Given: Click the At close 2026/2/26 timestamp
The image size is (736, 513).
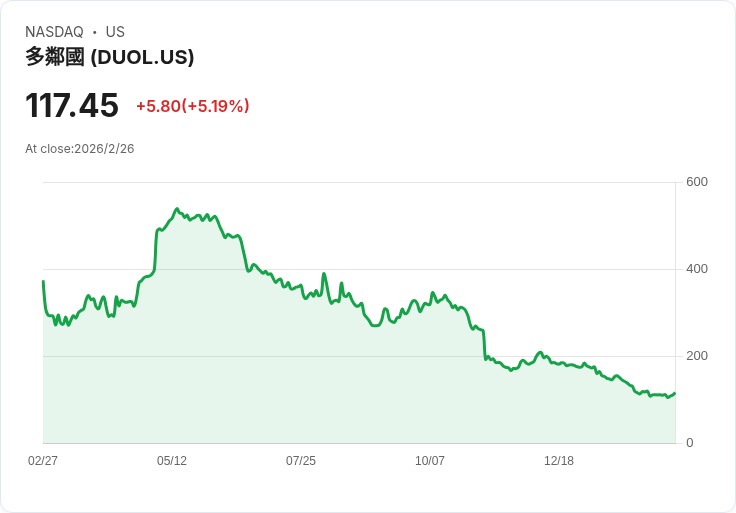Looking at the screenshot, I should [x=80, y=149].
